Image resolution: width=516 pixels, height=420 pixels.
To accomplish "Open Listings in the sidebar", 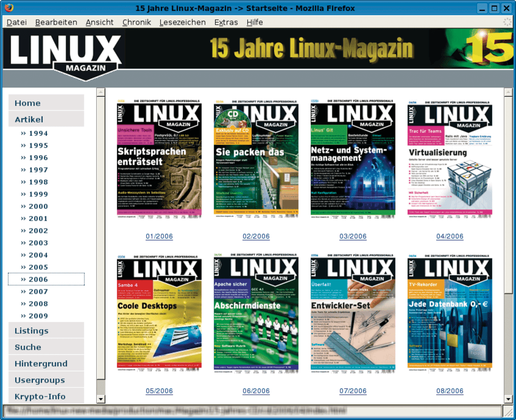I will (x=46, y=330).
